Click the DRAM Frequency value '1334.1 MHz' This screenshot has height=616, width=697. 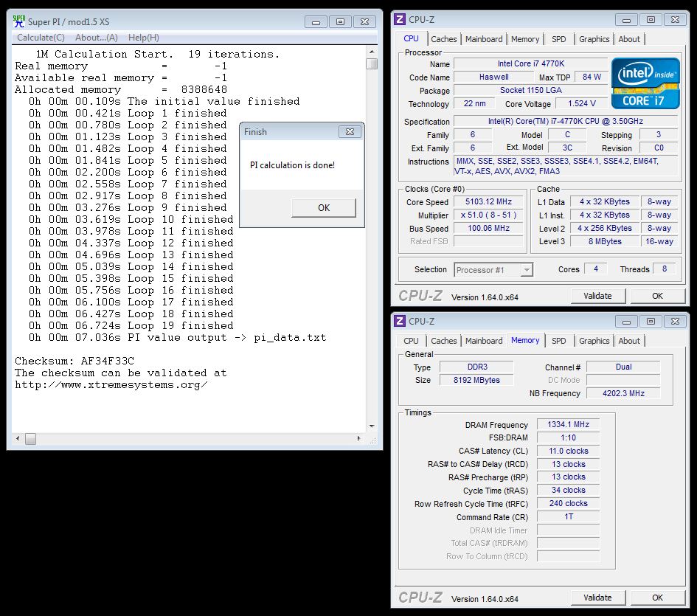(568, 424)
